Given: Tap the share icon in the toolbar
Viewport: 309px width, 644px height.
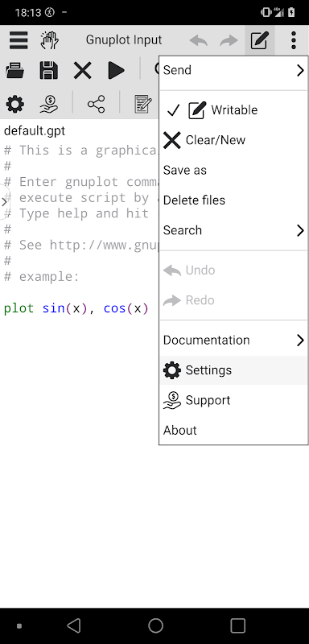Looking at the screenshot, I should [x=96, y=105].
